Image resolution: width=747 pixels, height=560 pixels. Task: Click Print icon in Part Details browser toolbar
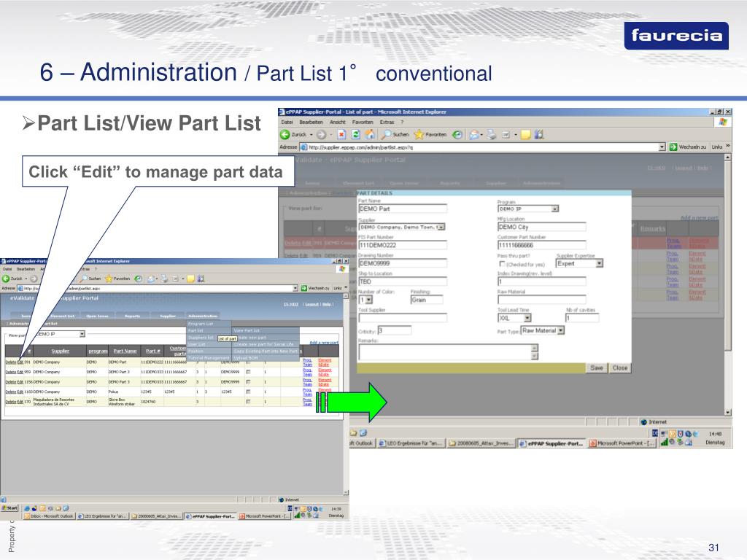click(491, 135)
